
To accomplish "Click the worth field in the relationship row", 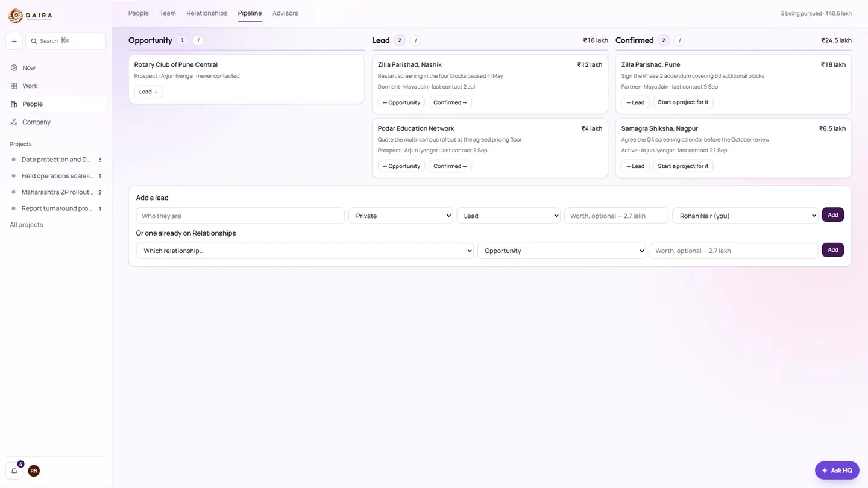I will point(734,251).
